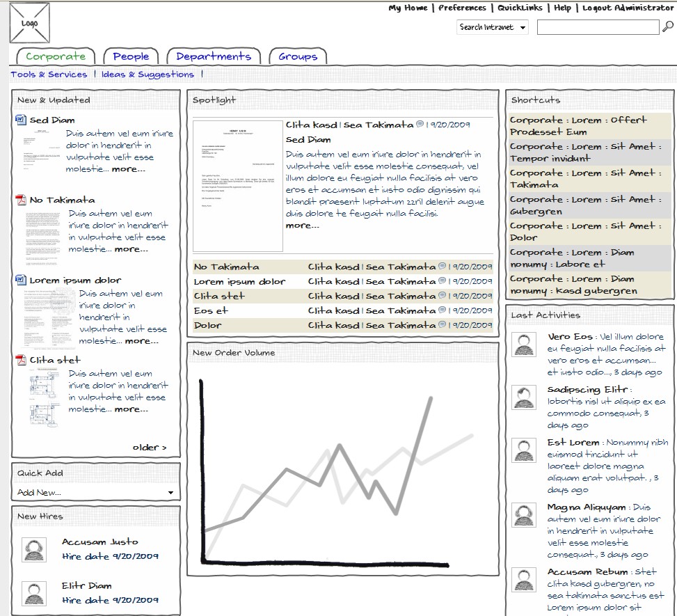Open the Departments tab
677x616 pixels.
[x=213, y=56]
